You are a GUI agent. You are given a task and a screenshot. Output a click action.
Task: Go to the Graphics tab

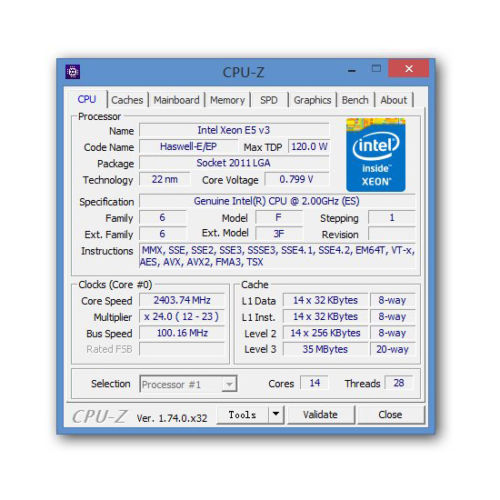click(x=312, y=100)
